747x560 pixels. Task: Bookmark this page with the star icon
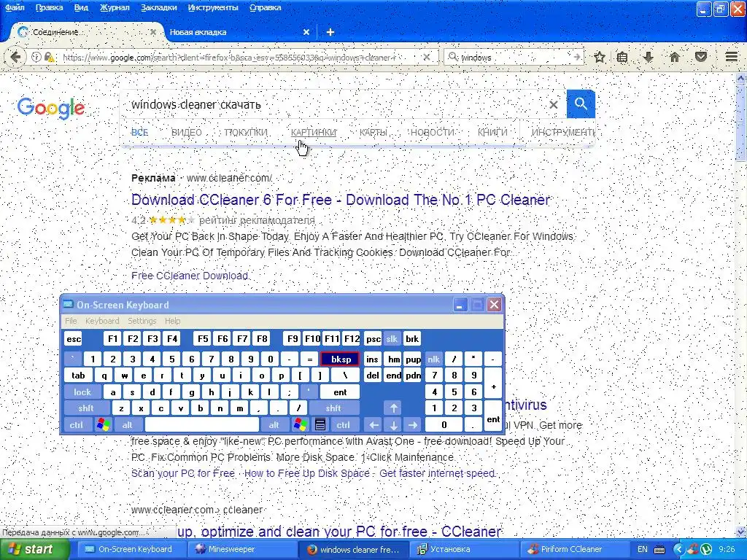click(600, 57)
